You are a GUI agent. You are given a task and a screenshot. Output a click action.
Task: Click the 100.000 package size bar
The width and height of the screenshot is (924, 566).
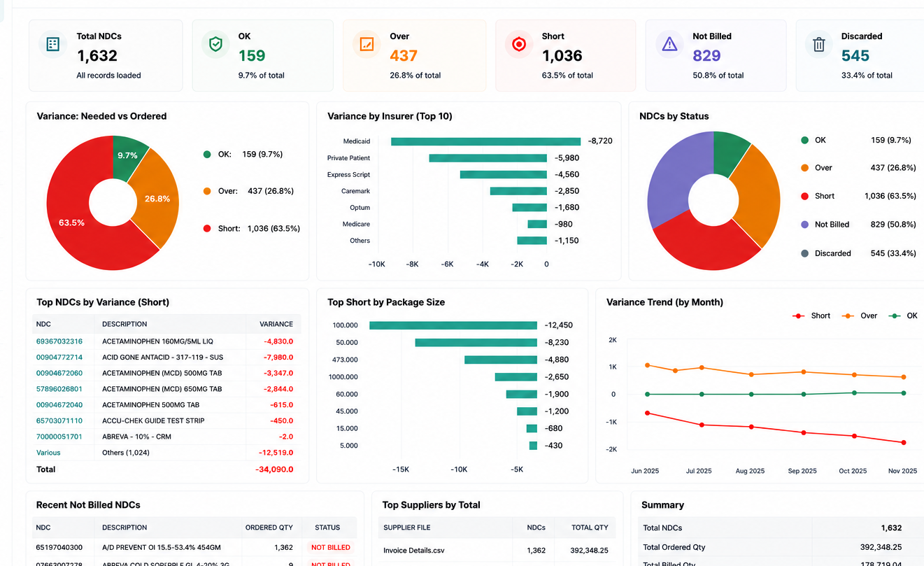click(x=453, y=325)
